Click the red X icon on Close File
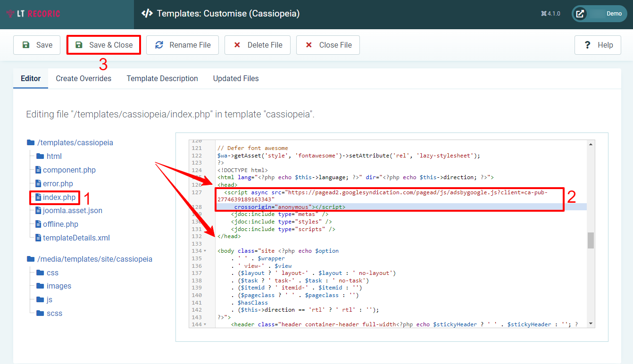The image size is (633, 364). [x=309, y=45]
